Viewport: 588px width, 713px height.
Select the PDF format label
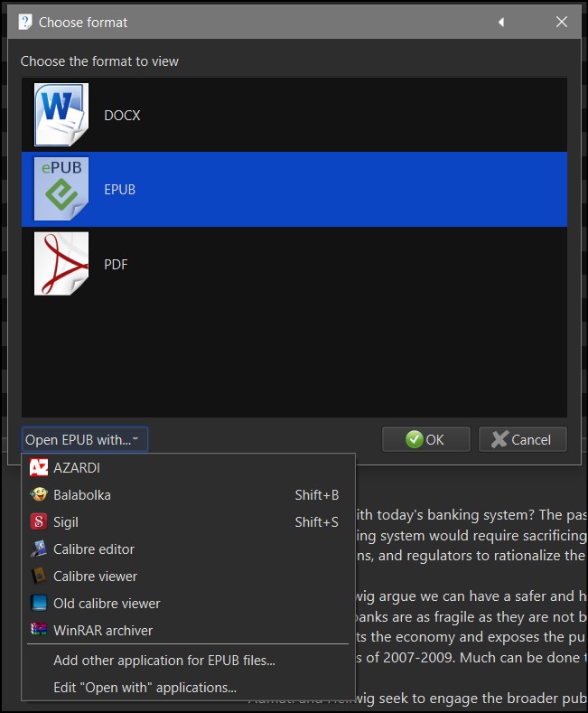click(x=116, y=265)
